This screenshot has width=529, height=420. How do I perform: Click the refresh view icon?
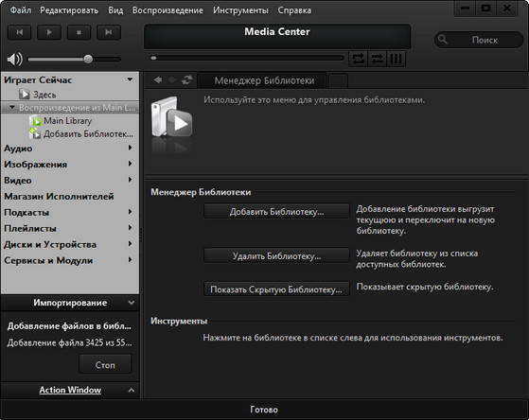click(187, 80)
